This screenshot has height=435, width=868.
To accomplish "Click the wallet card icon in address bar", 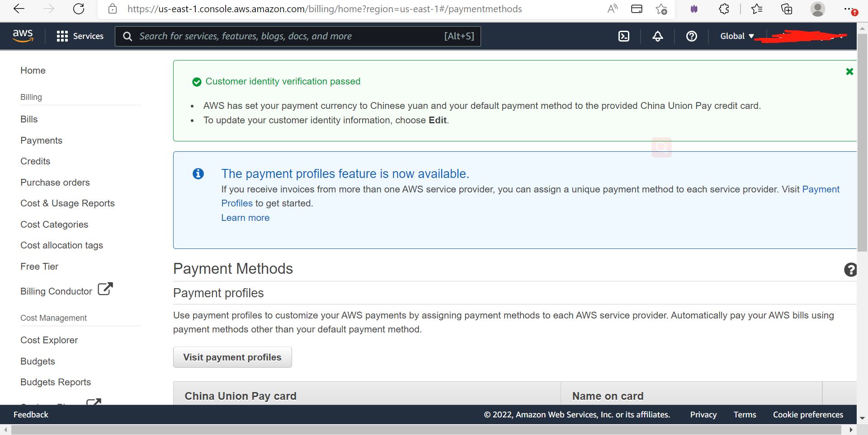I will (x=637, y=9).
